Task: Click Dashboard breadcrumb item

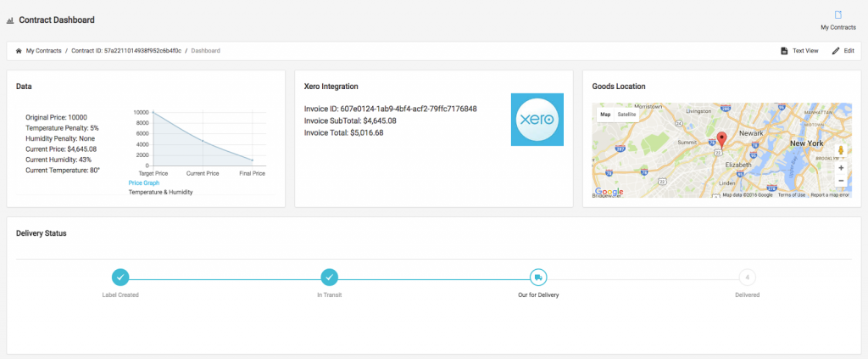Action: (x=205, y=50)
